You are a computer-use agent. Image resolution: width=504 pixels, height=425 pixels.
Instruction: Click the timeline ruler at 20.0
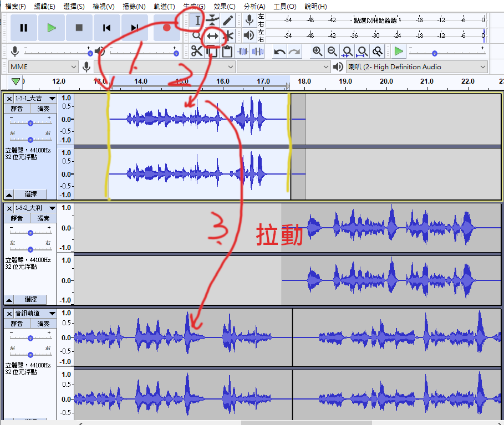click(x=386, y=81)
